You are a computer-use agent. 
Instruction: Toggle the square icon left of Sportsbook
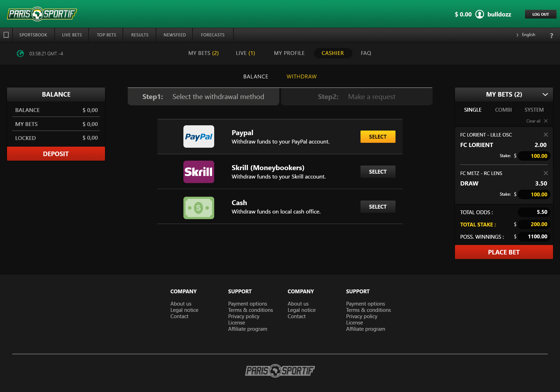(6, 35)
